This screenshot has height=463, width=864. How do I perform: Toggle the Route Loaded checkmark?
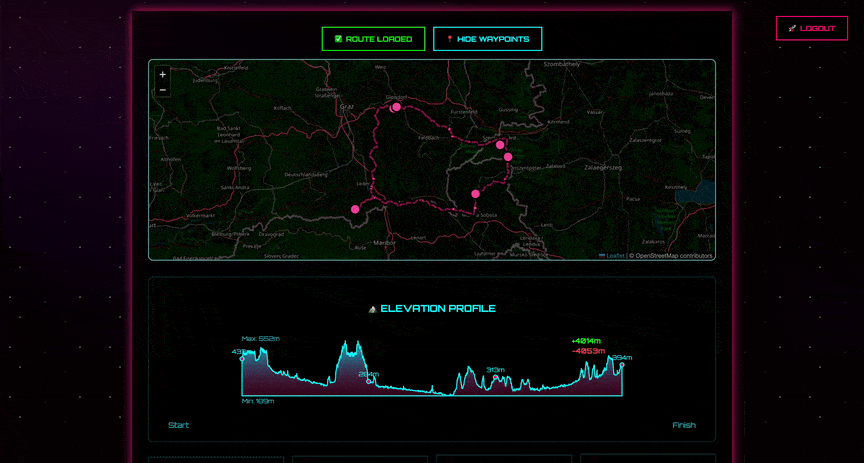click(x=338, y=39)
